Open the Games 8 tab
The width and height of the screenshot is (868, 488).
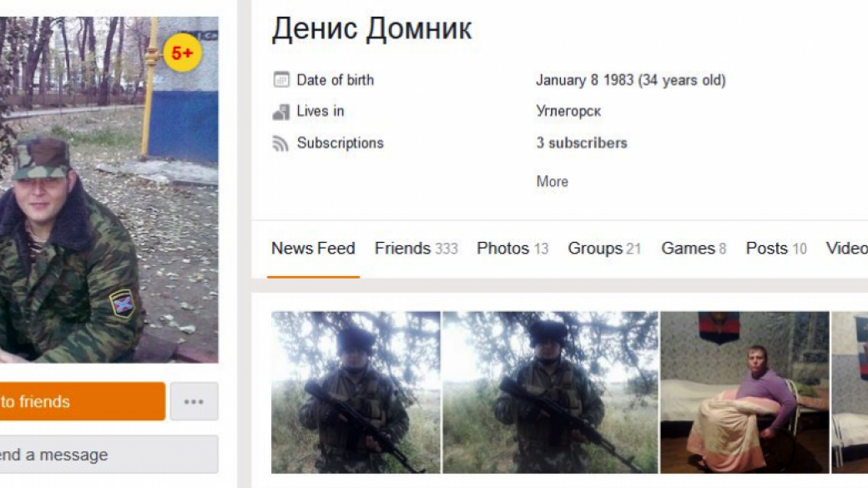(x=694, y=249)
